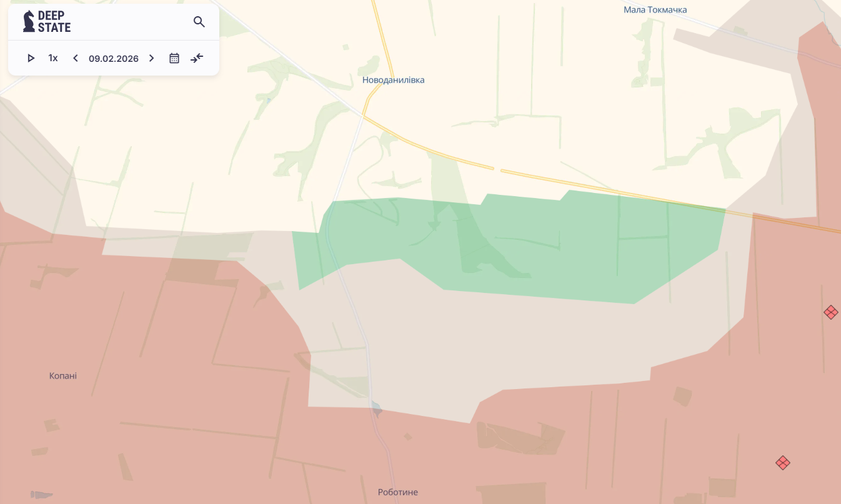Open the calendar date picker

[174, 58]
